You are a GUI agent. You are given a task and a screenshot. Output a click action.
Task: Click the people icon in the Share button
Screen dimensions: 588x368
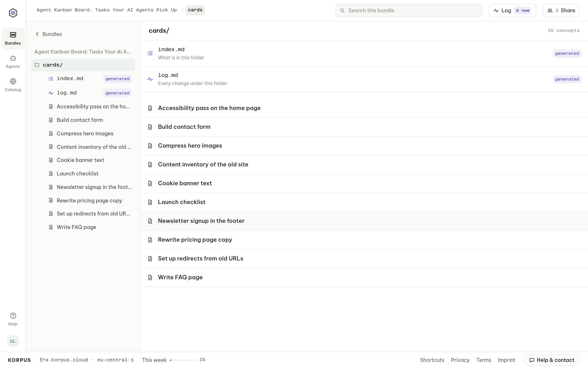[x=550, y=10]
